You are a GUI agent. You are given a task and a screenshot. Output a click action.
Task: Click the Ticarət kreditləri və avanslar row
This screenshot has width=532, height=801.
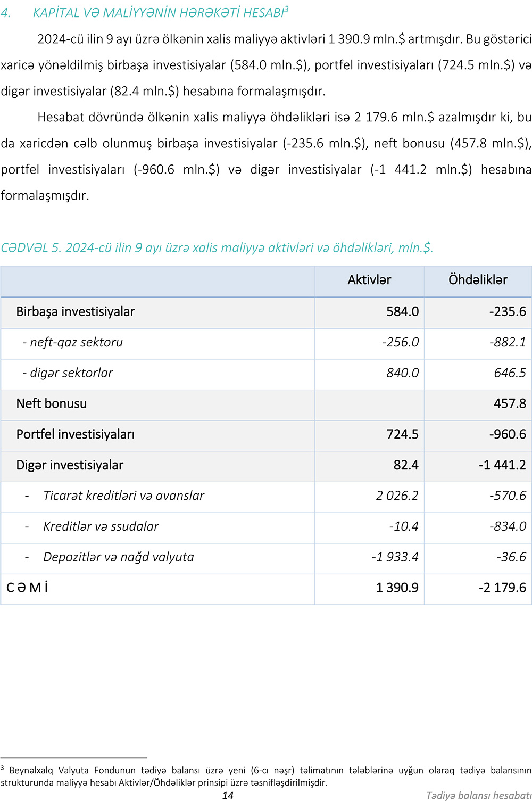coord(123,496)
